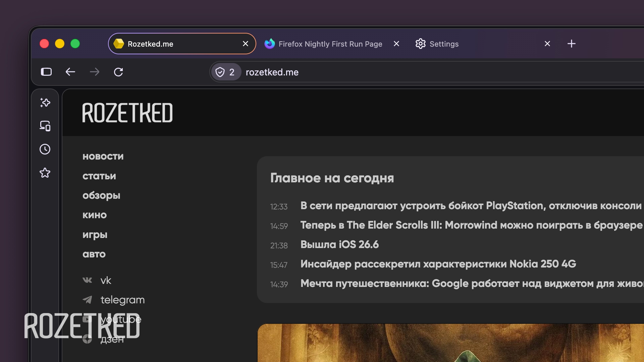Open the telegram social link
The image size is (644, 362).
pos(123,300)
